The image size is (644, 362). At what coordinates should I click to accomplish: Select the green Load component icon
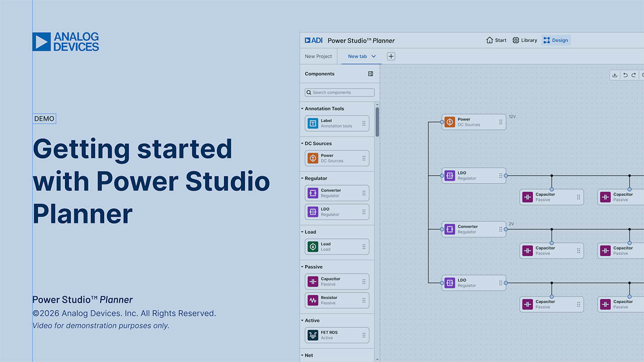pyautogui.click(x=313, y=246)
